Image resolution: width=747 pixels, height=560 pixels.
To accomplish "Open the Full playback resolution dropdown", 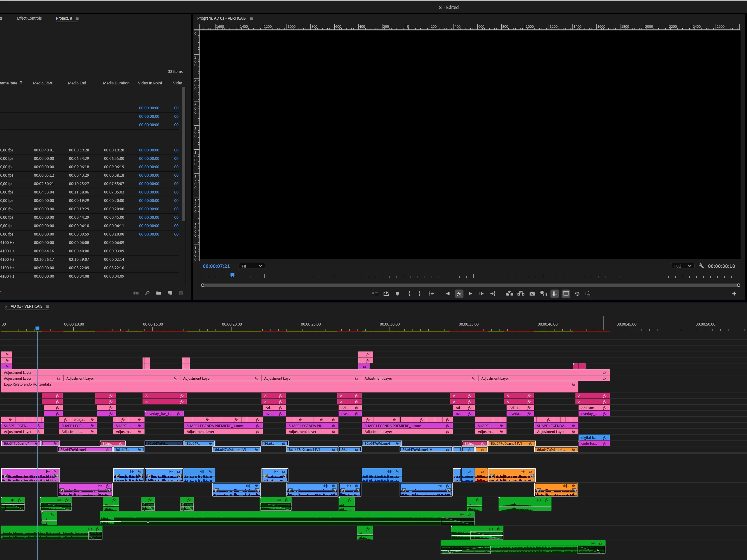I will [x=682, y=266].
